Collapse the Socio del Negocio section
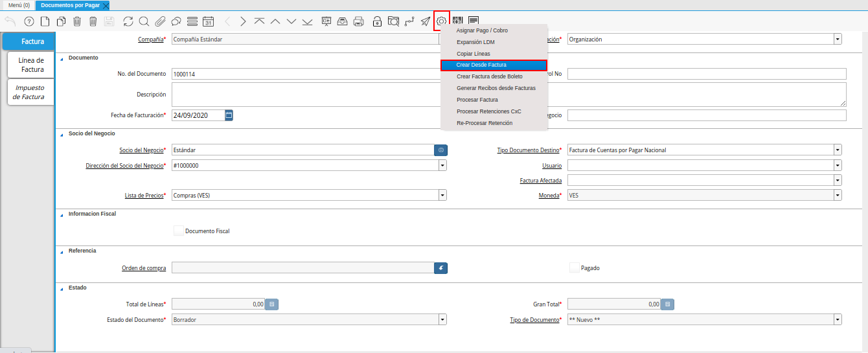 click(x=62, y=134)
